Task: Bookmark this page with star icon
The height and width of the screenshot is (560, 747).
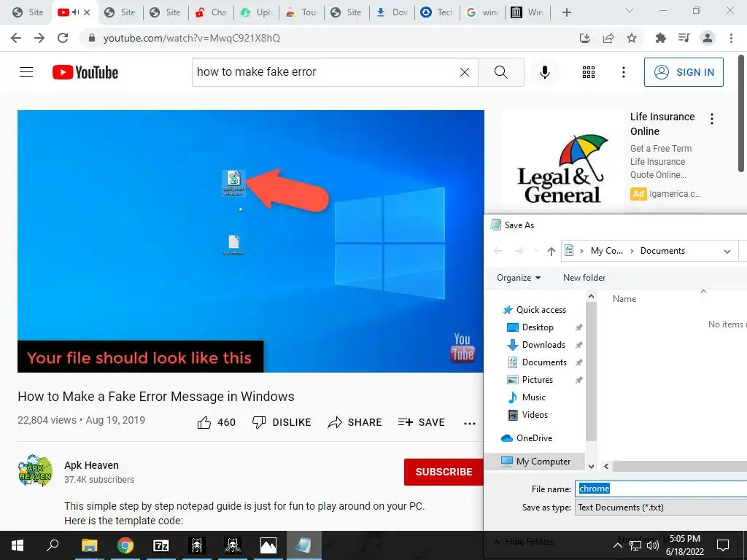Action: tap(632, 38)
